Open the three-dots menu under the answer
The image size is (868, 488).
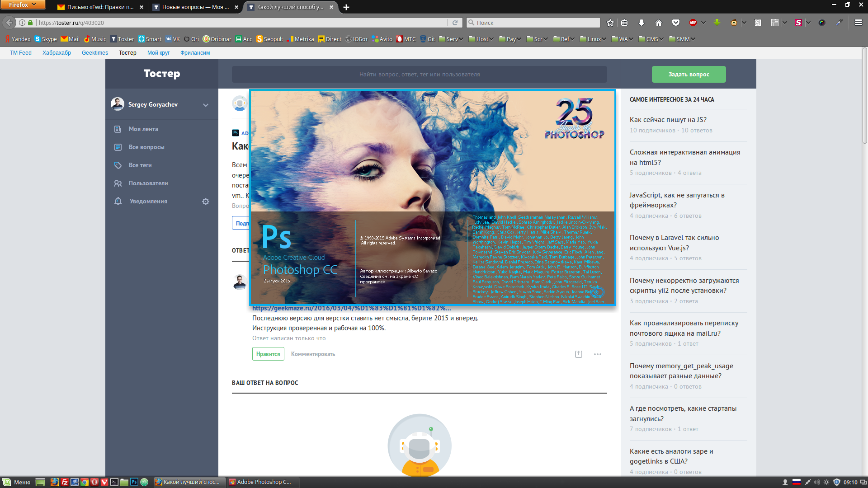tap(598, 354)
